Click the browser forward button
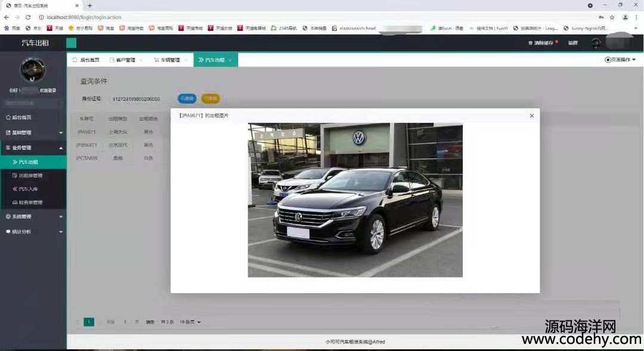Viewport: 644px width, 351px height. 17,17
